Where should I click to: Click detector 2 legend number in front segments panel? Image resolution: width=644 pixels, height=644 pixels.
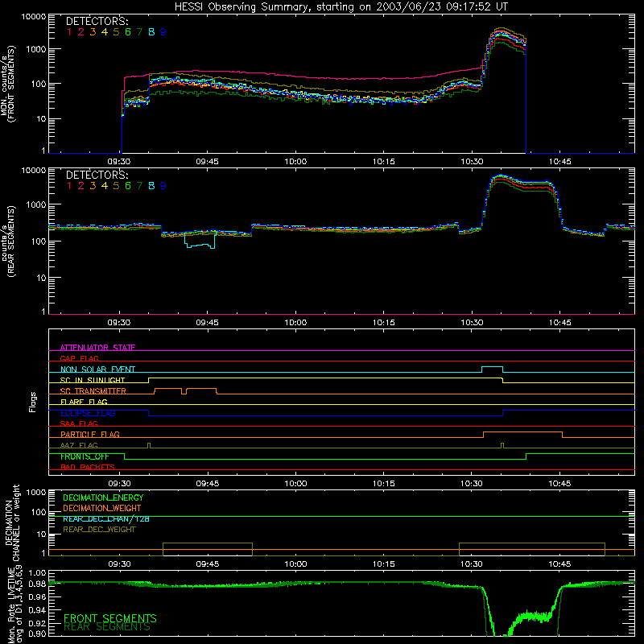tap(81, 32)
